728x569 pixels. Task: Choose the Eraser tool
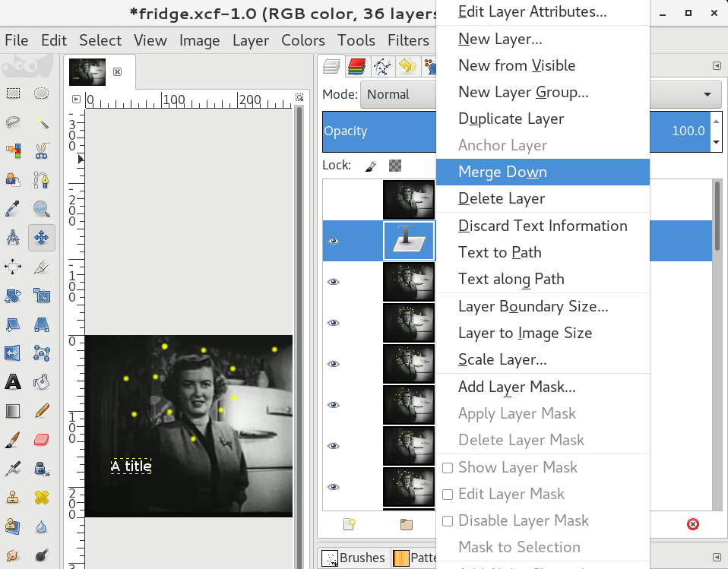click(x=42, y=440)
